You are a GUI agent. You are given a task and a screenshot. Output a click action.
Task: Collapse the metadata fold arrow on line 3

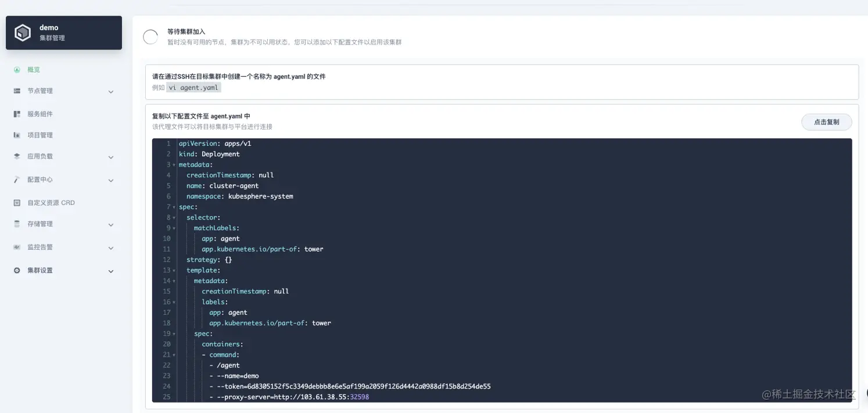pyautogui.click(x=174, y=165)
